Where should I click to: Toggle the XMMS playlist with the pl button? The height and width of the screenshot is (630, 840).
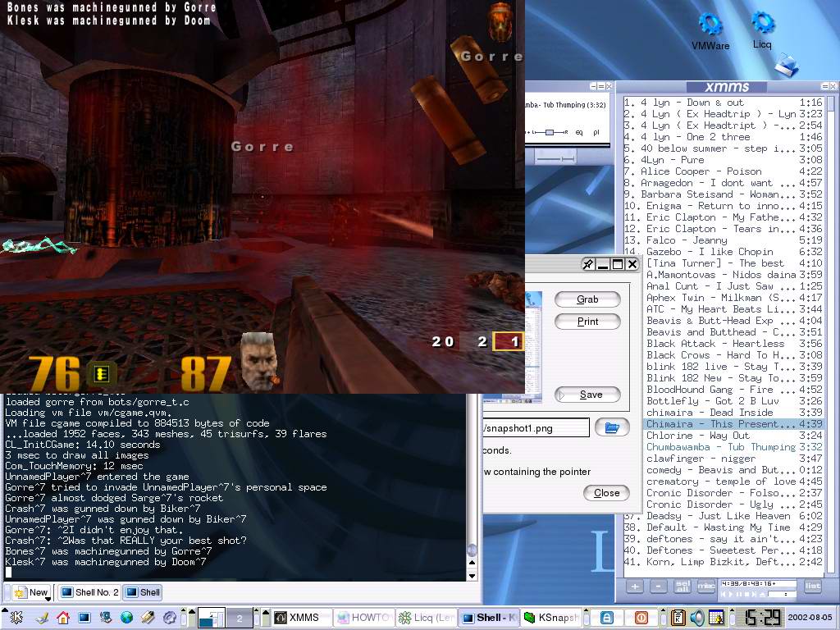(596, 132)
